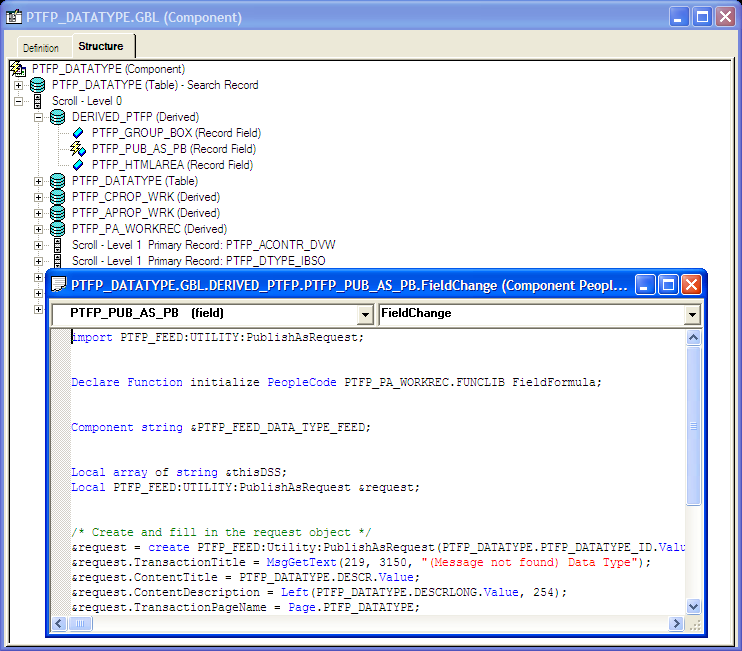Switch to the Definition tab

point(41,48)
